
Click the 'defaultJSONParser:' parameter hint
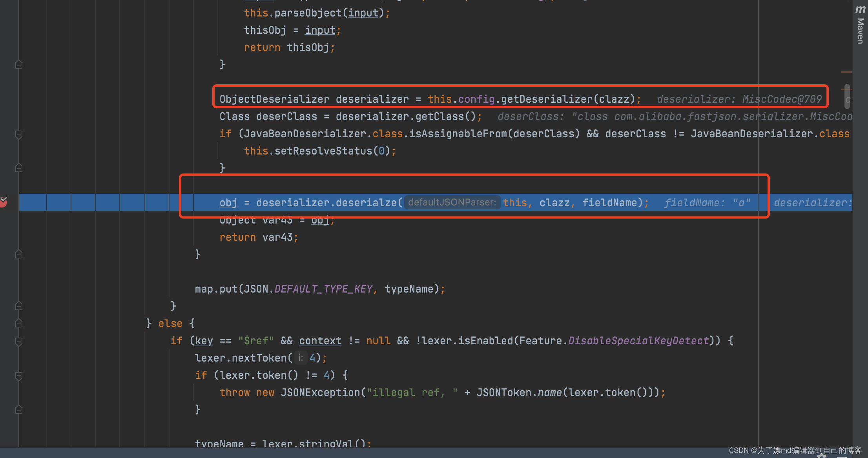click(x=452, y=202)
